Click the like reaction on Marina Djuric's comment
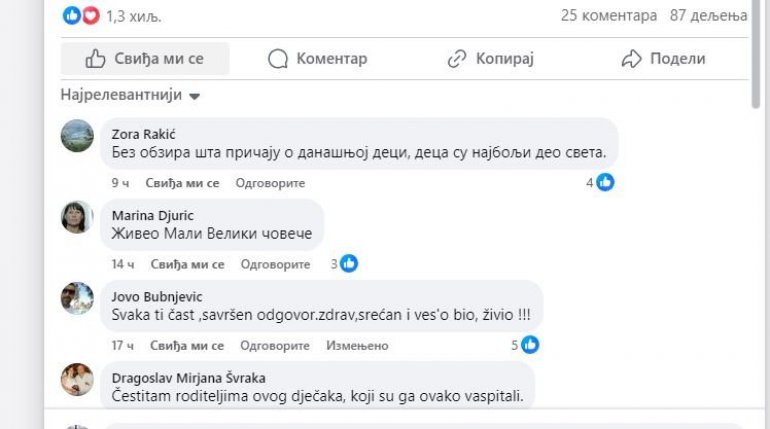This screenshot has height=429, width=770. [349, 264]
